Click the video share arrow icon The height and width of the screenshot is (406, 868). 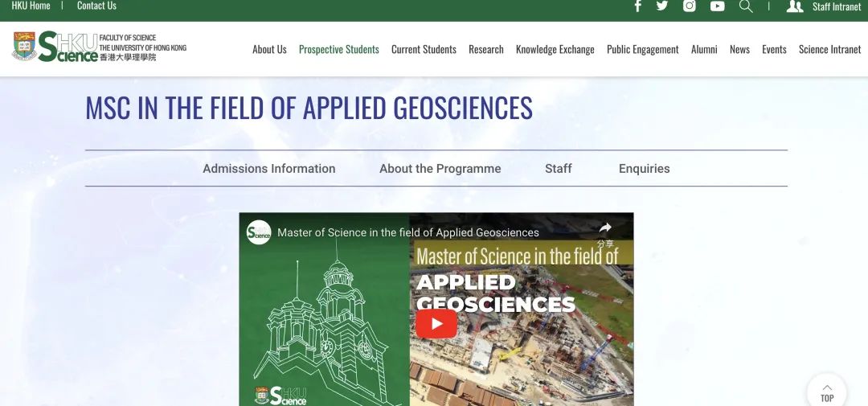(x=605, y=229)
